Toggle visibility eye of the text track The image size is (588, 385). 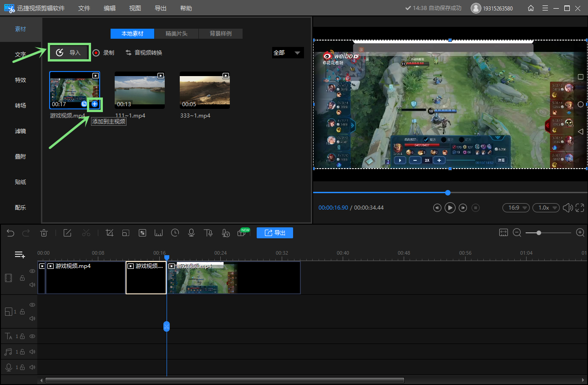32,336
